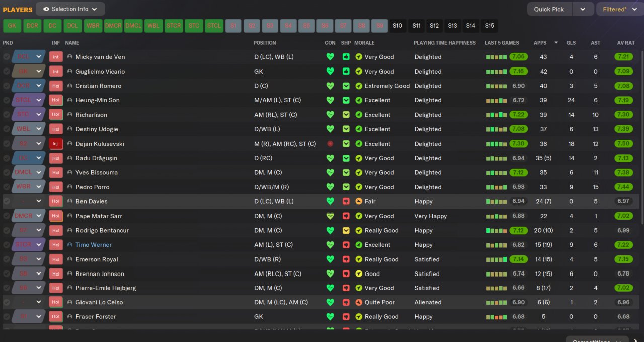Click the person info icon beside Pedro Porro

pos(70,187)
